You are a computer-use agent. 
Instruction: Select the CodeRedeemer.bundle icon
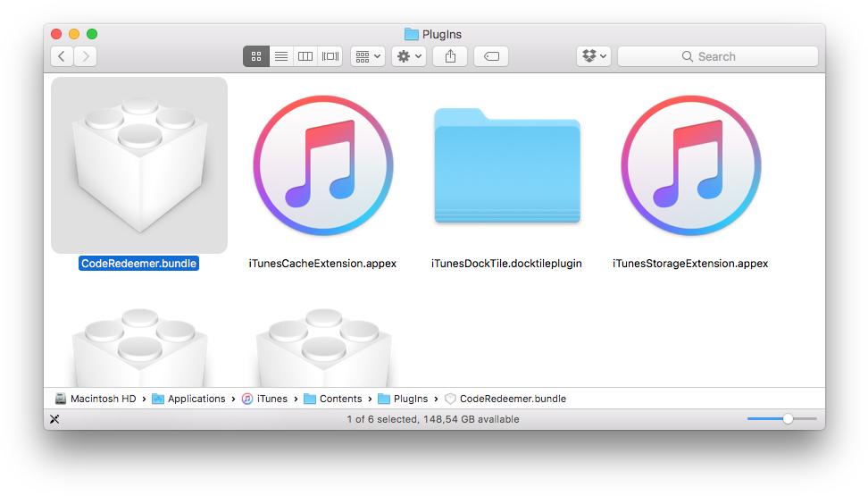tap(139, 165)
